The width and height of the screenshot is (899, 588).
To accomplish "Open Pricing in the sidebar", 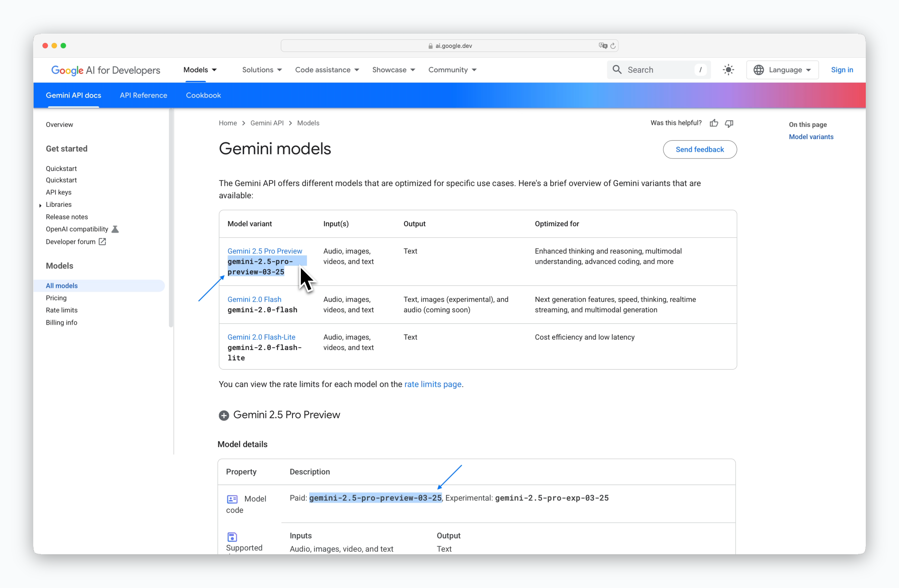I will pyautogui.click(x=56, y=298).
